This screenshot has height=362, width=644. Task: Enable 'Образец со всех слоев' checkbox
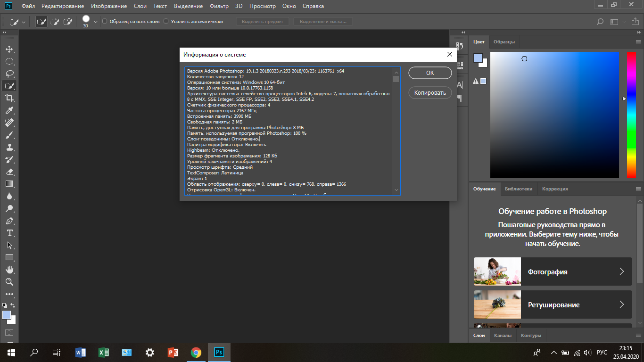[x=105, y=21]
